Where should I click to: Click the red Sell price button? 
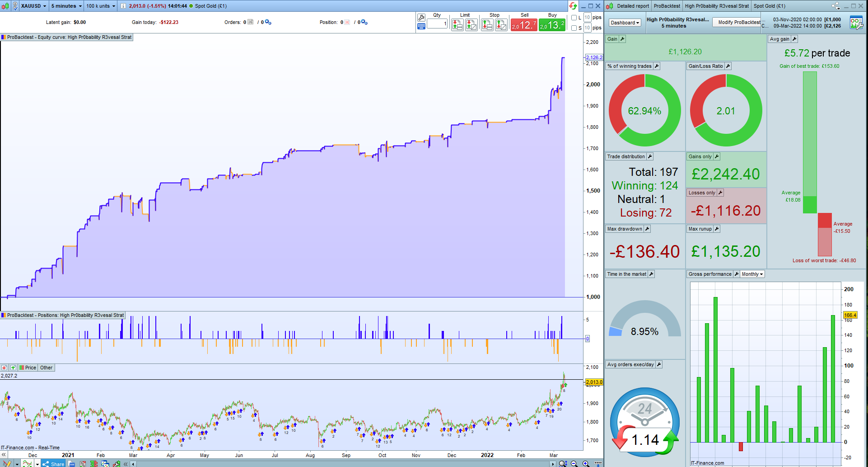tap(524, 25)
